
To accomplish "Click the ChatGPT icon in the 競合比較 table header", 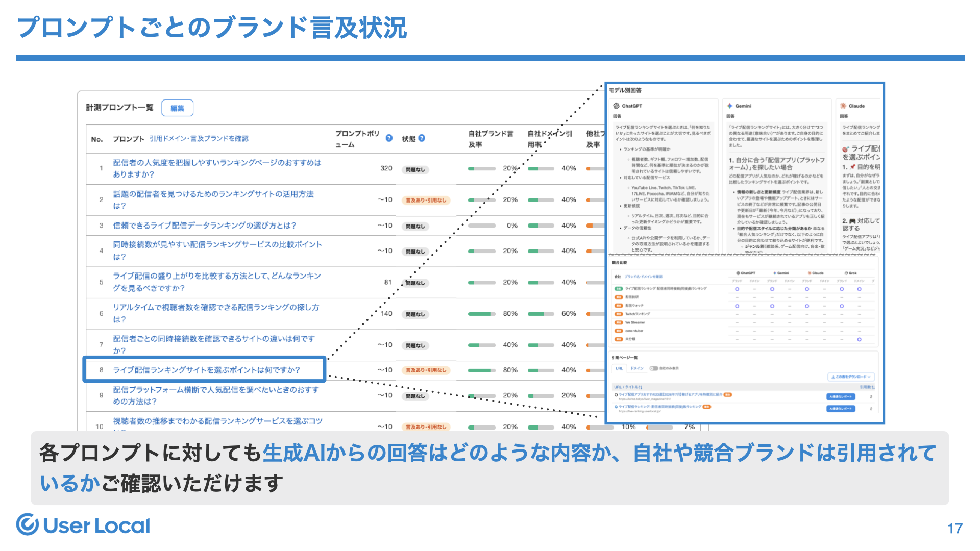I will 738,273.
